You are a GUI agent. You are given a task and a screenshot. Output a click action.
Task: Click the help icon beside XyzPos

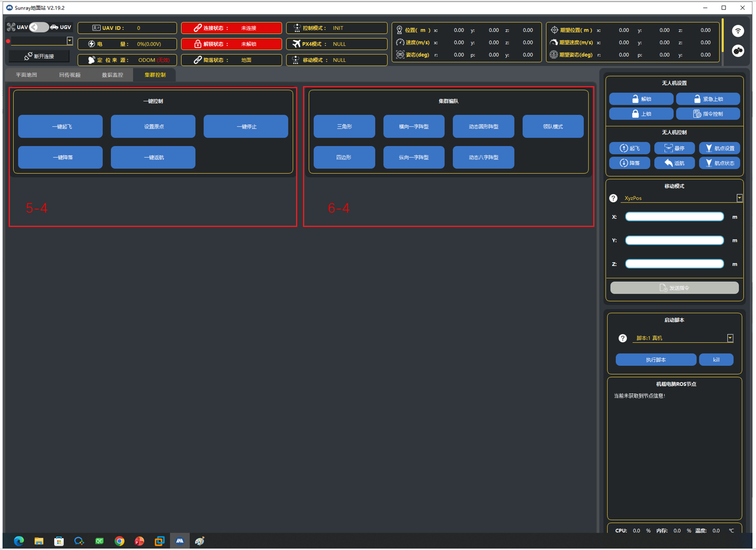[613, 198]
